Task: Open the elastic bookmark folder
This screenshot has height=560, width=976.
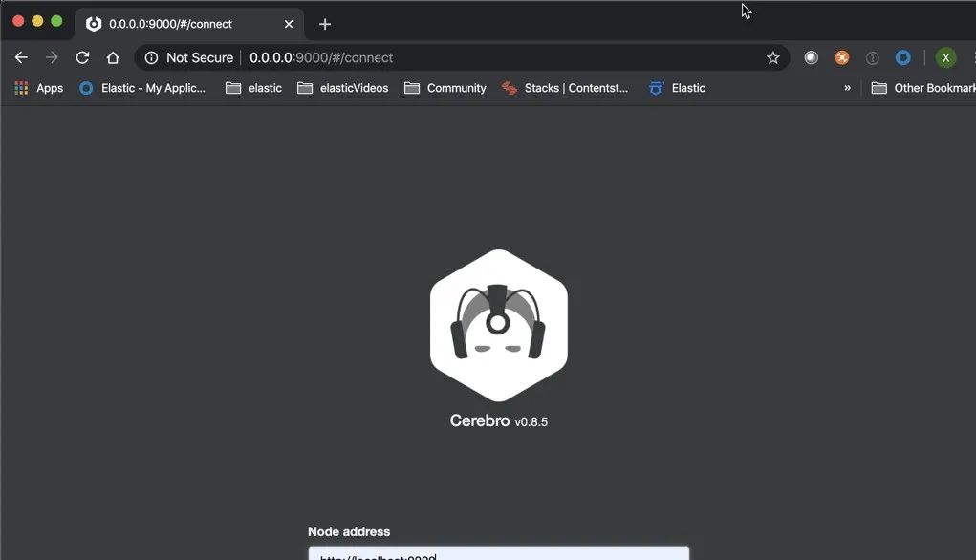Action: (253, 88)
